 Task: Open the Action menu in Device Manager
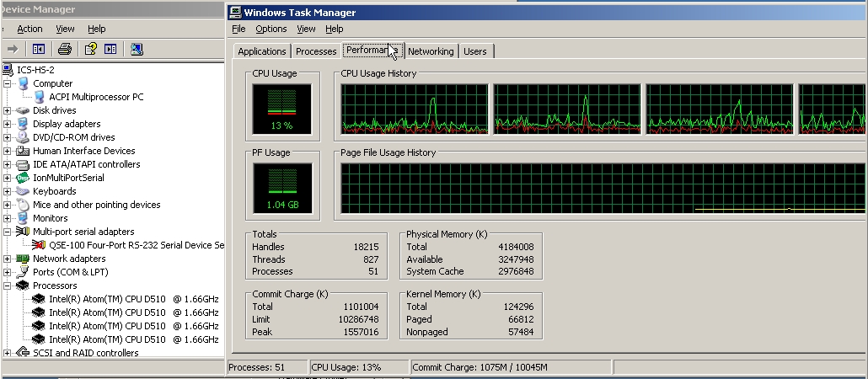pos(29,29)
